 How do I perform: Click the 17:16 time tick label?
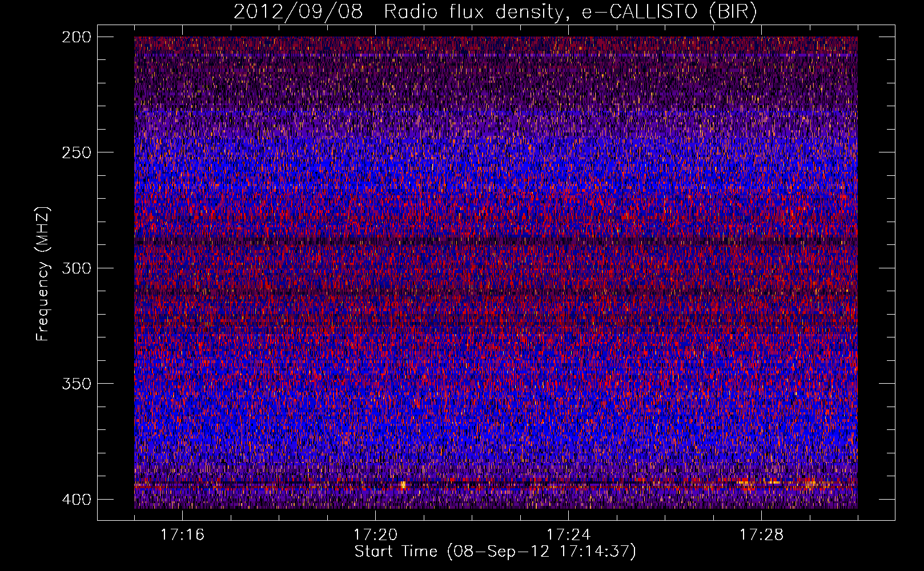tap(182, 535)
